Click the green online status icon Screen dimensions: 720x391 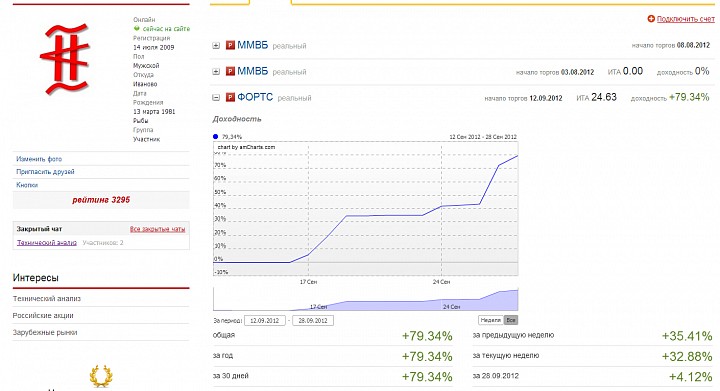tap(136, 28)
